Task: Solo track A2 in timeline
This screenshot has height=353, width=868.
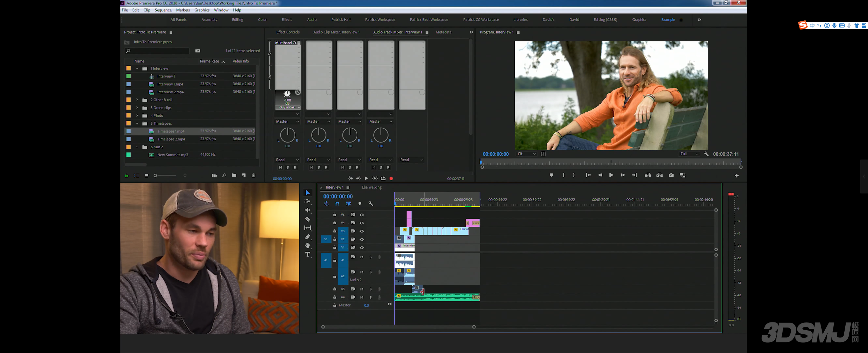Action: [x=370, y=272]
